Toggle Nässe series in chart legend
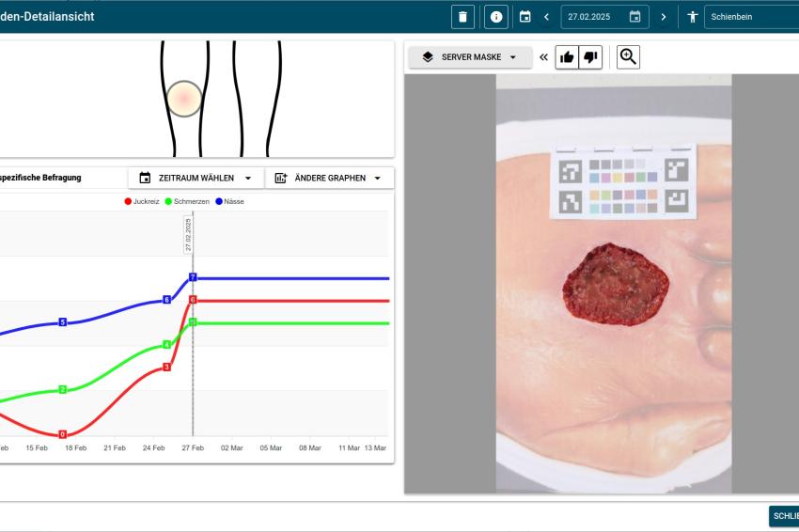This screenshot has width=799, height=532. (x=229, y=201)
